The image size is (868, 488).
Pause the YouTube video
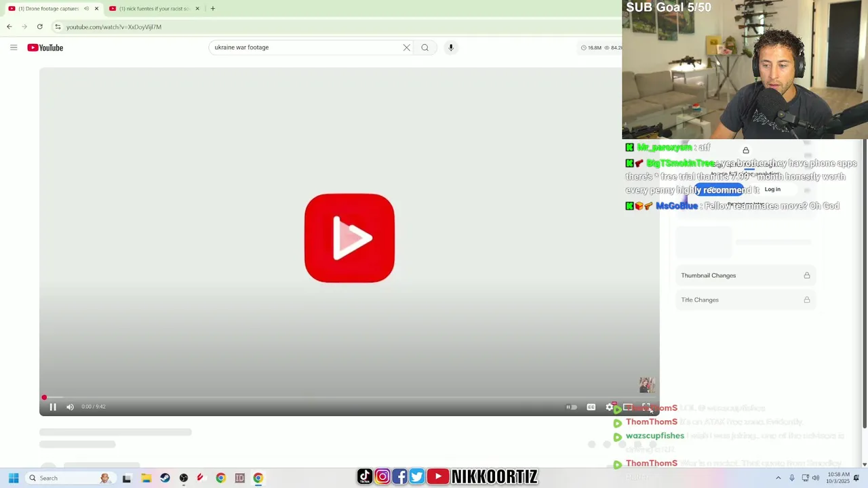click(53, 407)
